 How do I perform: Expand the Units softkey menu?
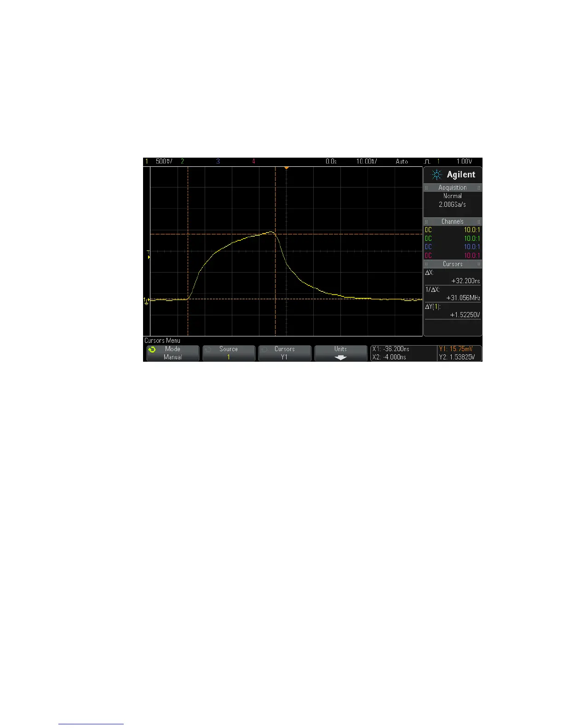(340, 353)
